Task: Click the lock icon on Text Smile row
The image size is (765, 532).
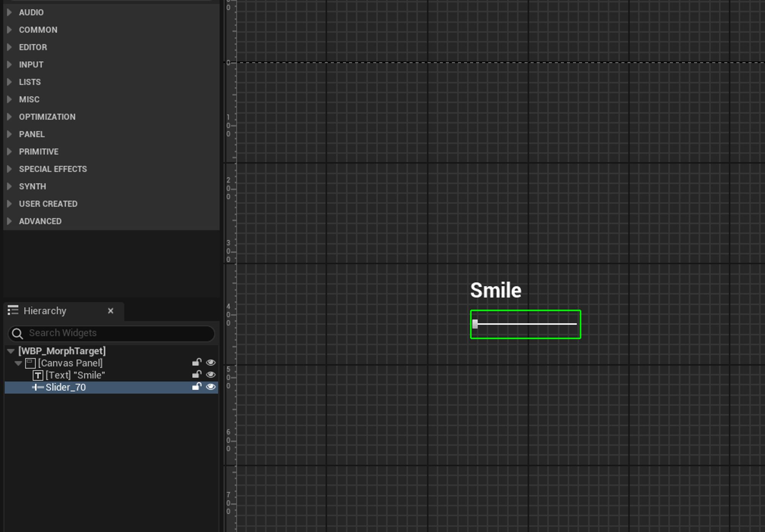Action: click(x=197, y=374)
